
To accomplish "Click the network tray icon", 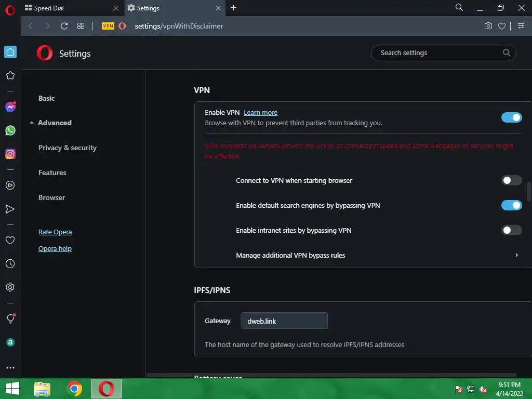I will click(x=471, y=389).
